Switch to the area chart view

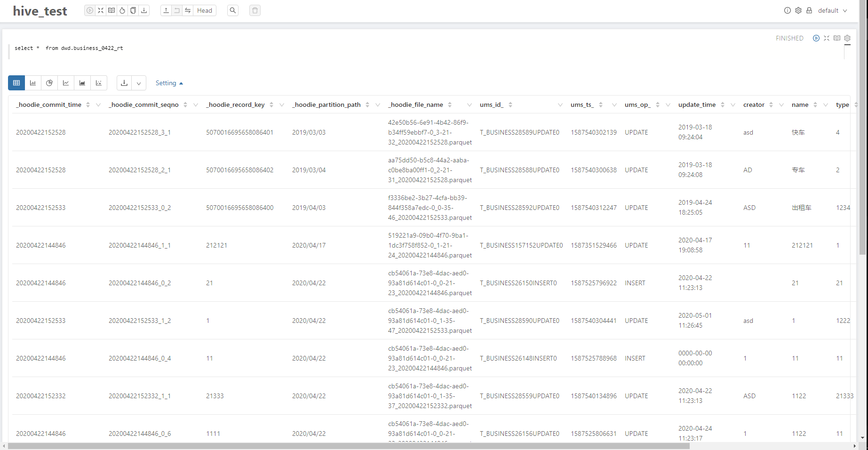pyautogui.click(x=82, y=83)
